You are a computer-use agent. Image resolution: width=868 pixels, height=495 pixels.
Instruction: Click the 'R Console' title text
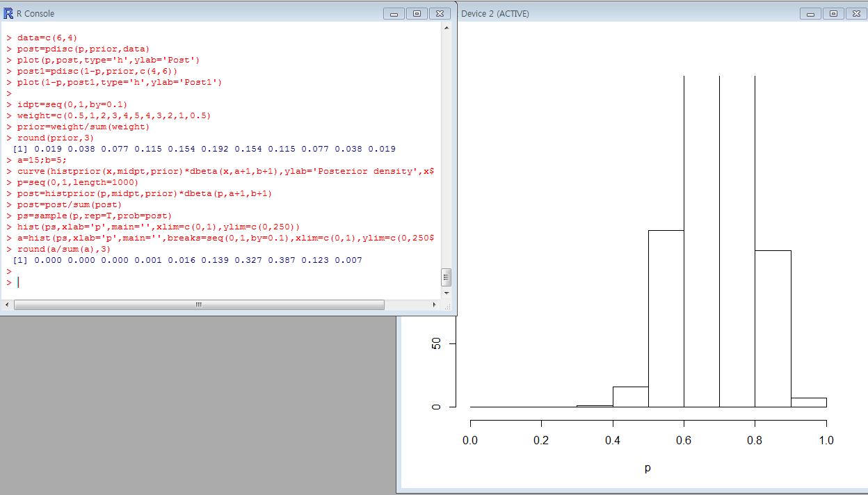click(35, 13)
